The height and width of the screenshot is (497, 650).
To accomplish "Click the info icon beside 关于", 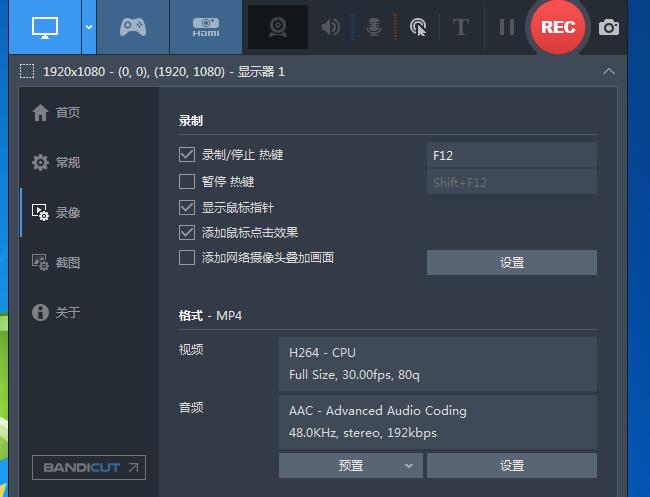I will click(x=40, y=312).
